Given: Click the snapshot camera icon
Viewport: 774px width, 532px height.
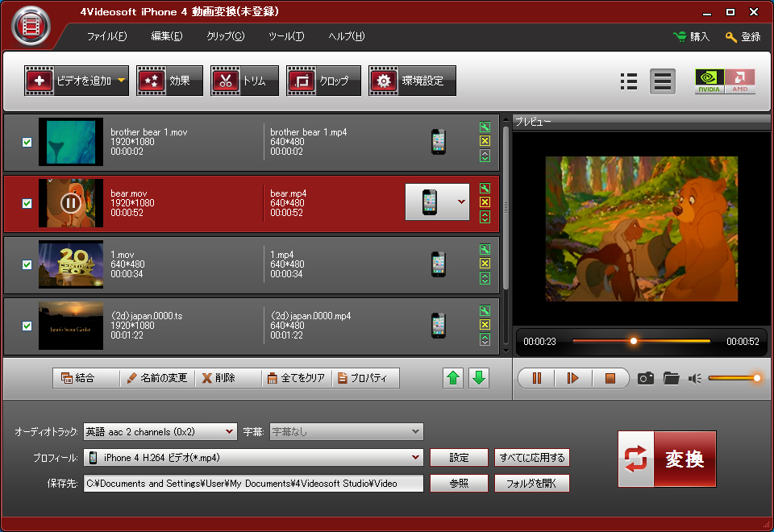Looking at the screenshot, I should point(645,378).
